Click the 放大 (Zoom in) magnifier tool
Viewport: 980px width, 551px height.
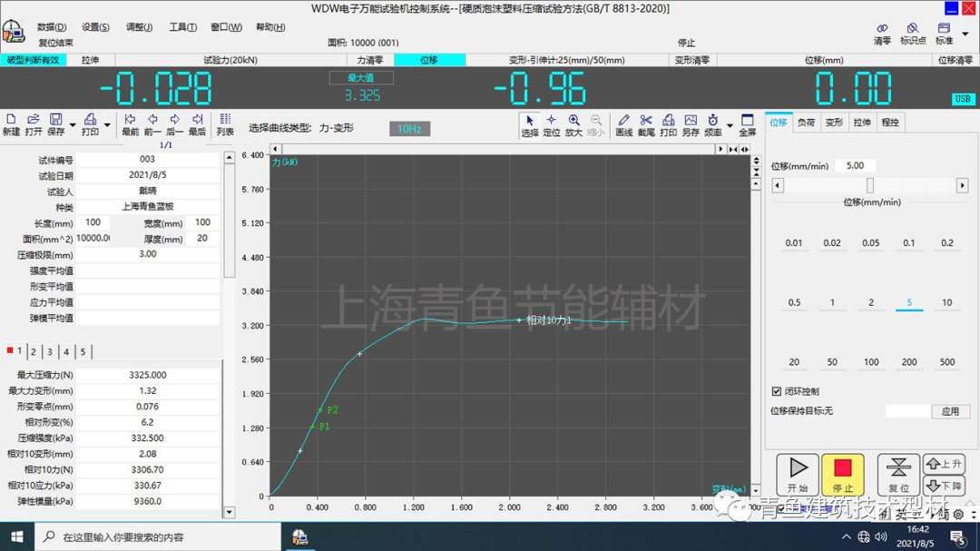point(574,125)
